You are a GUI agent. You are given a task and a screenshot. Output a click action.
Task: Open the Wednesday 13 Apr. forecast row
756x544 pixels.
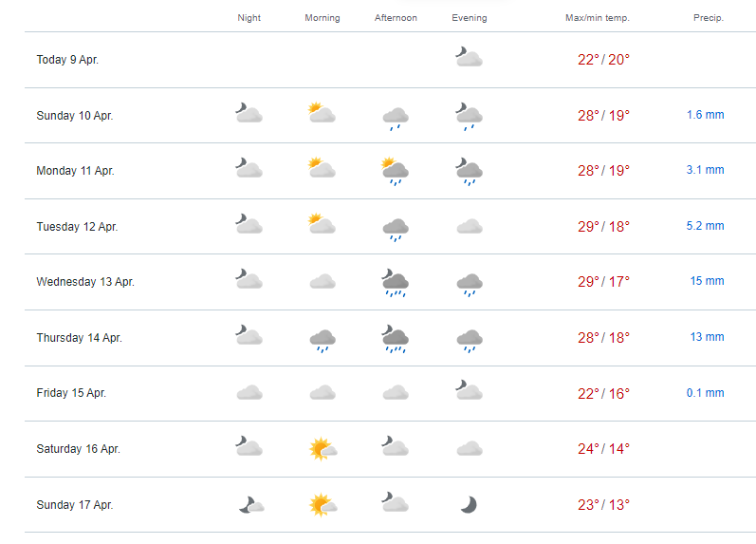390,282
